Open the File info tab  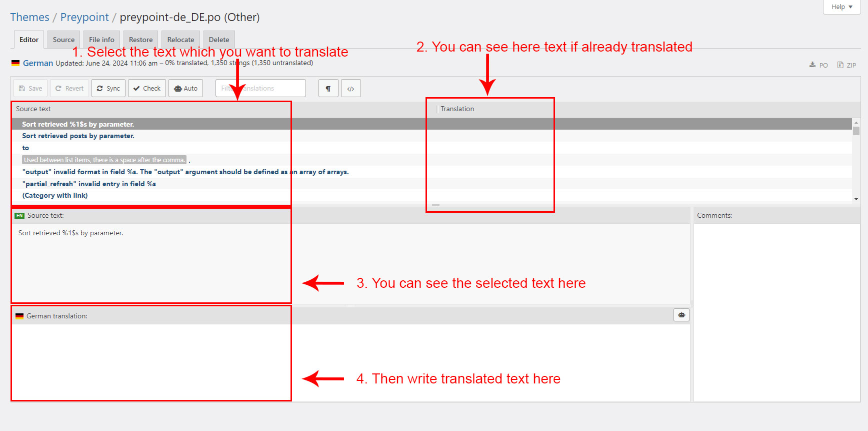[x=101, y=40]
